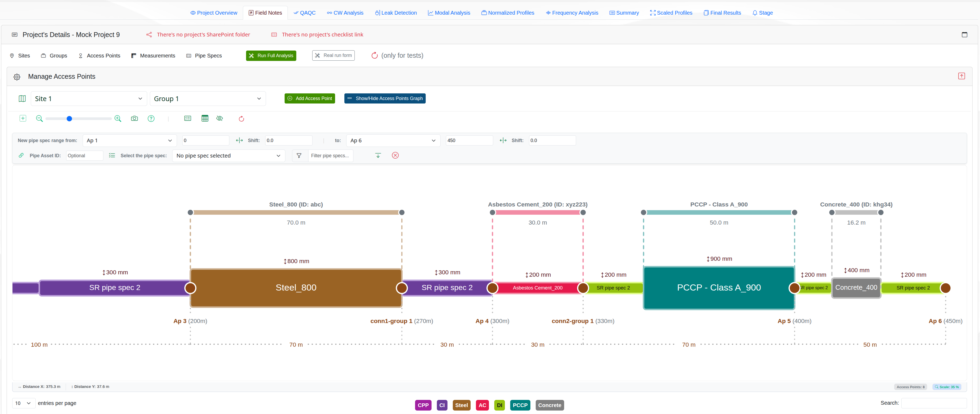This screenshot has height=414, width=980.
Task: Click the graph zoom slider handle
Action: click(x=69, y=118)
